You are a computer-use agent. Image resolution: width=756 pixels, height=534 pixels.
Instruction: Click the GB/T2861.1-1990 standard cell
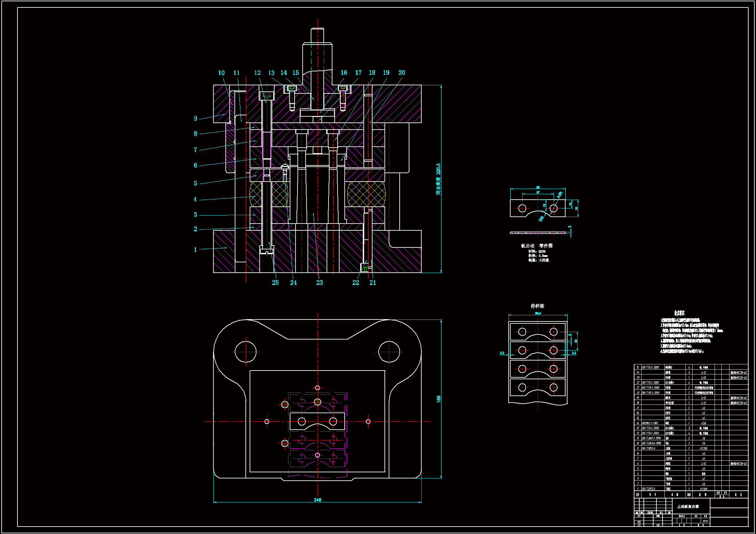coord(651,438)
